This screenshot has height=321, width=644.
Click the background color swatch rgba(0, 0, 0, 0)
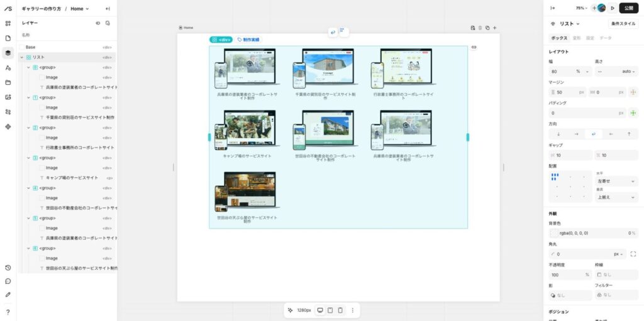[x=554, y=233]
